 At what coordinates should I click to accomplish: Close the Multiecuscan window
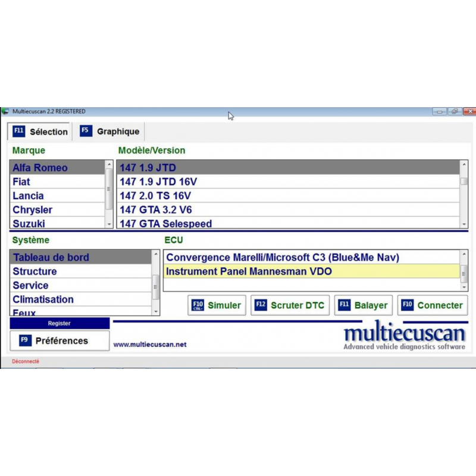pyautogui.click(x=469, y=112)
